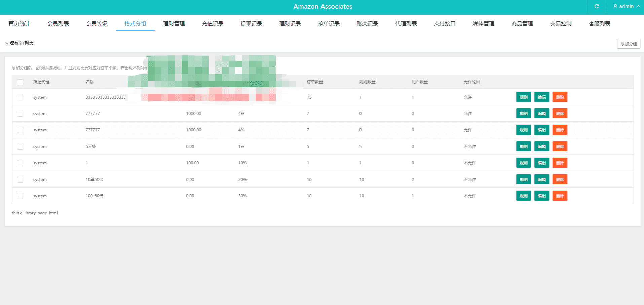Navigate to the 客服列表 tab
The height and width of the screenshot is (305, 644).
(x=599, y=24)
